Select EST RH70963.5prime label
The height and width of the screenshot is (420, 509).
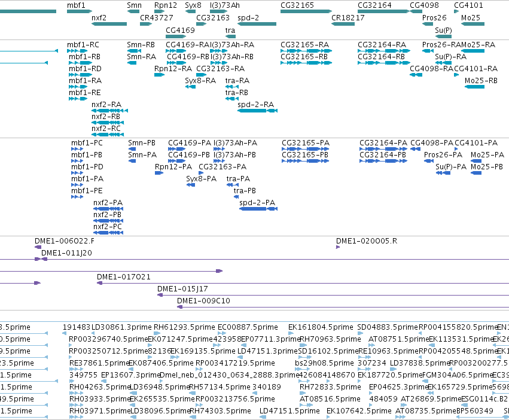tap(330, 339)
